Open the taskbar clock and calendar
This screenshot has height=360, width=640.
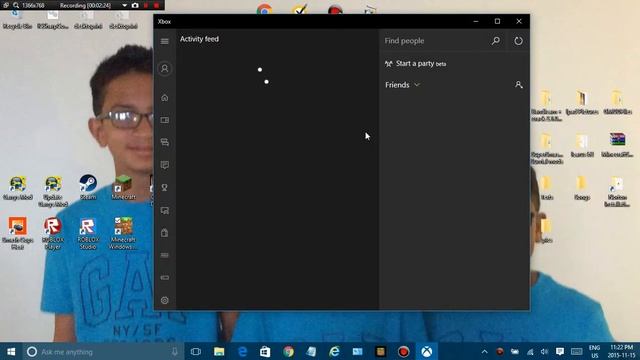click(x=622, y=351)
